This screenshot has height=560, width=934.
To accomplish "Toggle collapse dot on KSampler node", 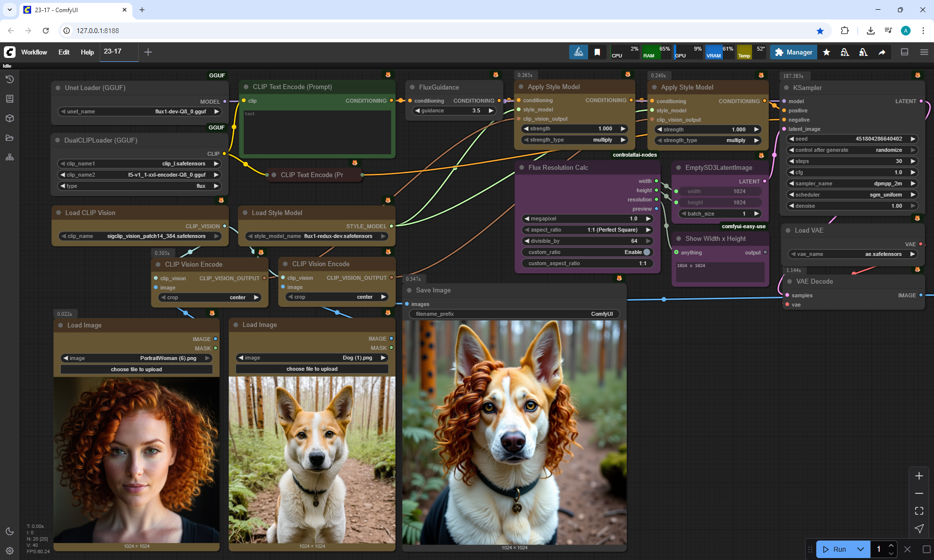I will click(787, 88).
